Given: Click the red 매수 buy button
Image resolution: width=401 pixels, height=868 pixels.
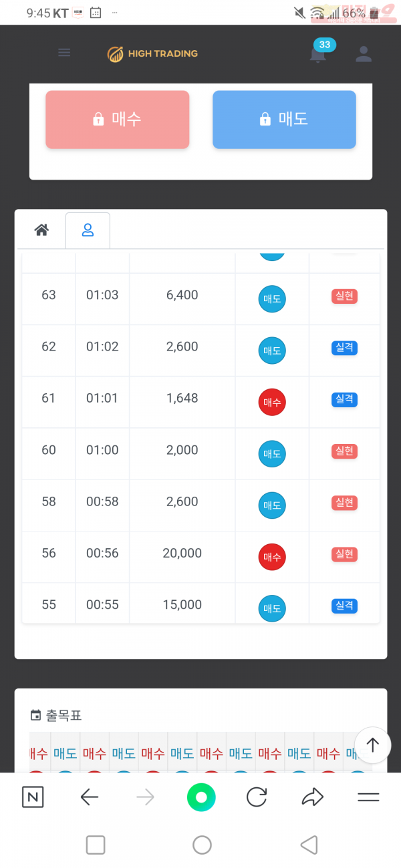Looking at the screenshot, I should click(x=118, y=120).
